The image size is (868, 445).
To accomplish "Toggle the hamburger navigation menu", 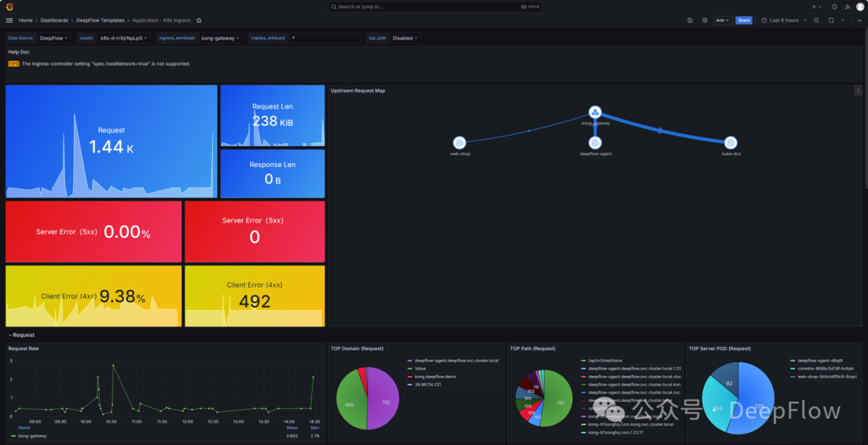I will [10, 20].
